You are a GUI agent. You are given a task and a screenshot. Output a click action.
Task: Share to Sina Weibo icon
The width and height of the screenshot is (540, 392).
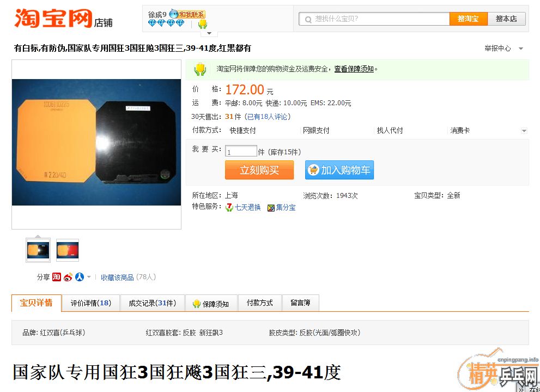click(x=68, y=277)
